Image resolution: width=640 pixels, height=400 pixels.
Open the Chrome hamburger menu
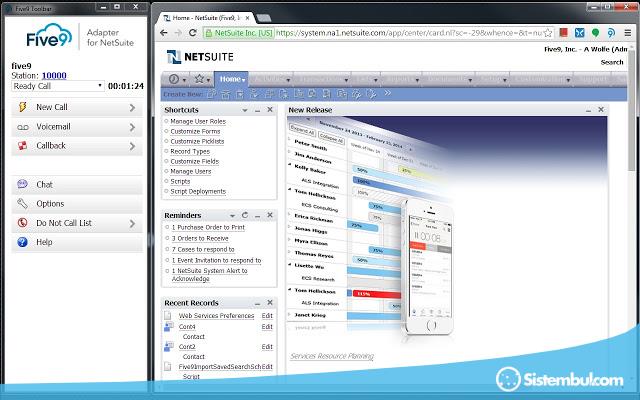pos(628,33)
